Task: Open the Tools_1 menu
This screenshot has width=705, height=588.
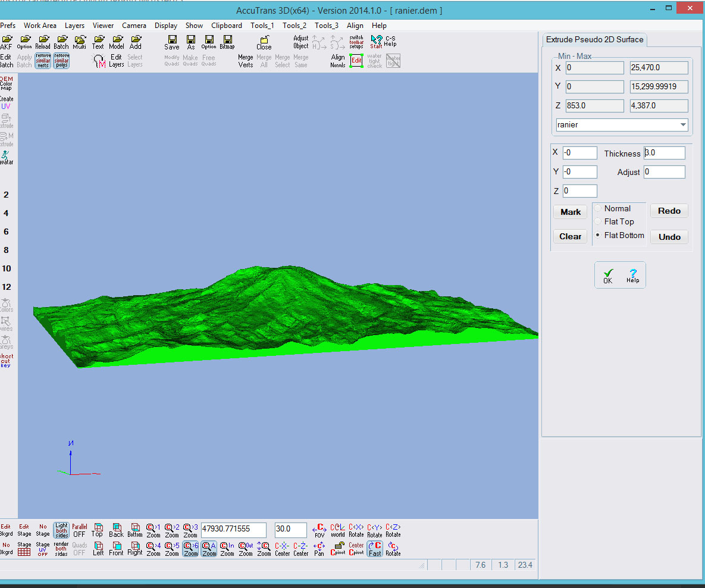Action: (262, 26)
